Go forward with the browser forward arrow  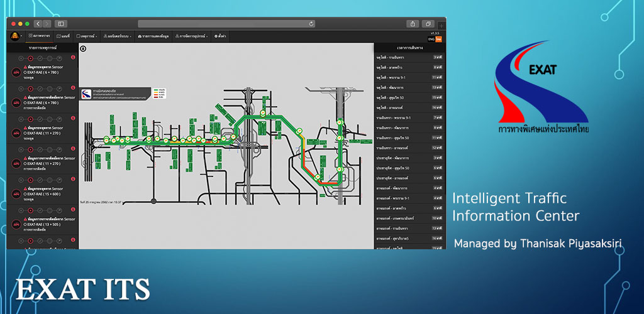47,24
